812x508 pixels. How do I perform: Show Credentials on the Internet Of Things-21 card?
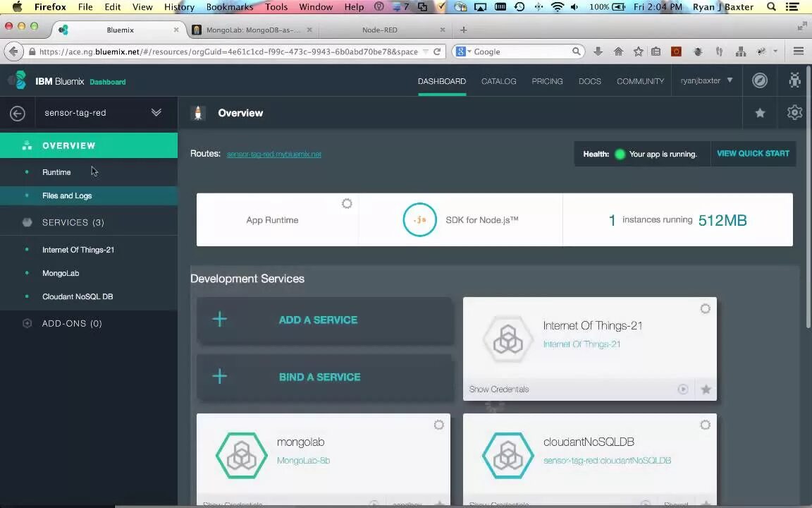(x=499, y=389)
